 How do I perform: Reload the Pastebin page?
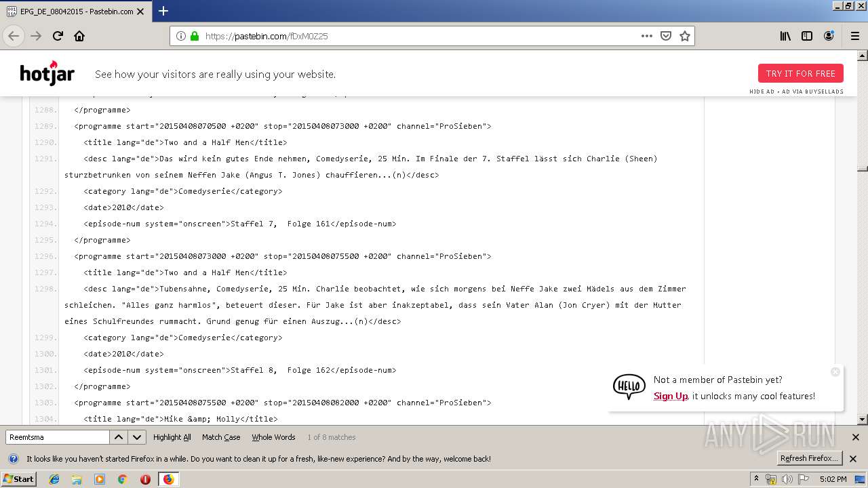click(x=58, y=36)
